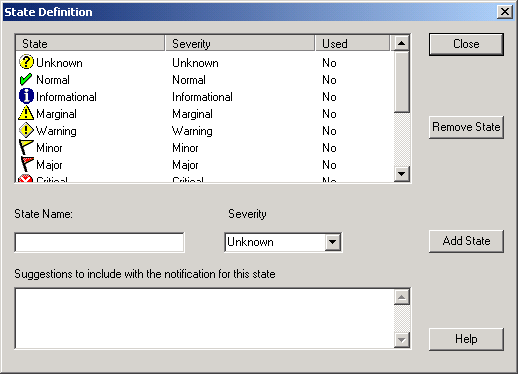
Task: Click the blue Informational state icon
Action: (x=26, y=96)
